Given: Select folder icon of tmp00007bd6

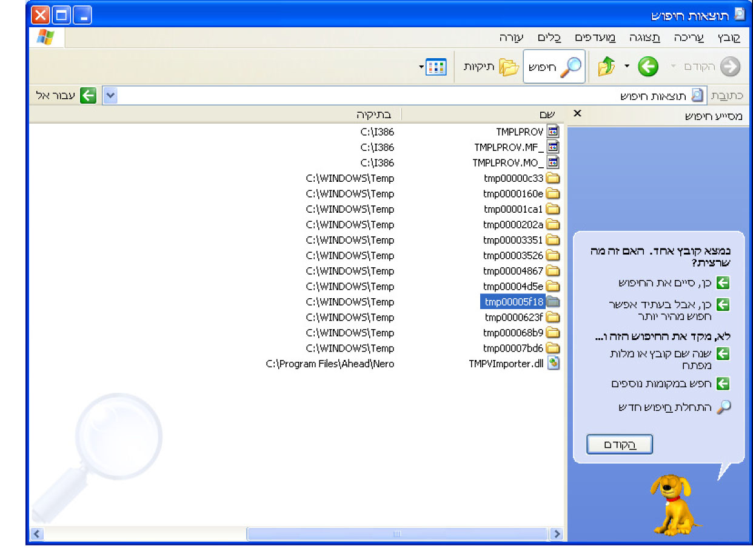Looking at the screenshot, I should (x=553, y=348).
